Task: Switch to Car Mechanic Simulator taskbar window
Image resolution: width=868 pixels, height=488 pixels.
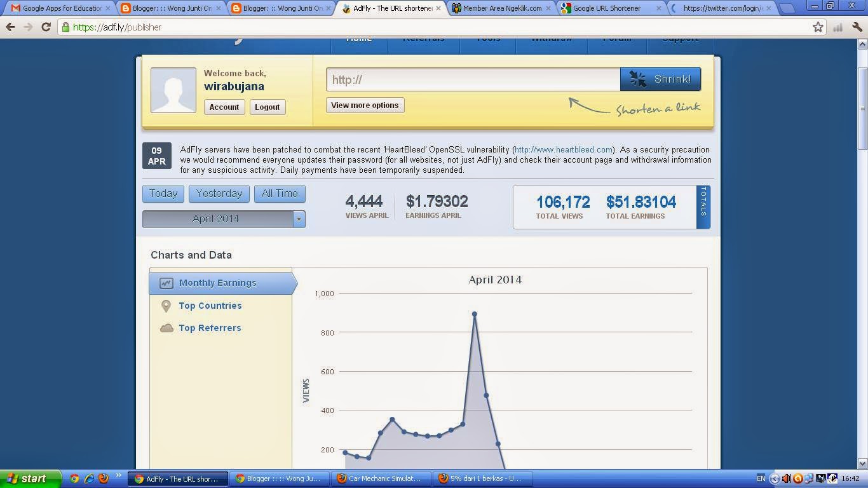Action: click(380, 478)
